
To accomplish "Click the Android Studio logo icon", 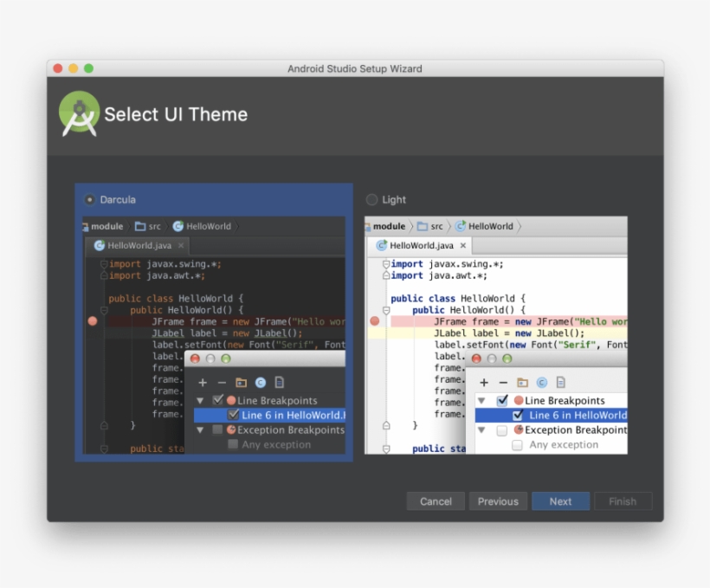I will [x=79, y=114].
